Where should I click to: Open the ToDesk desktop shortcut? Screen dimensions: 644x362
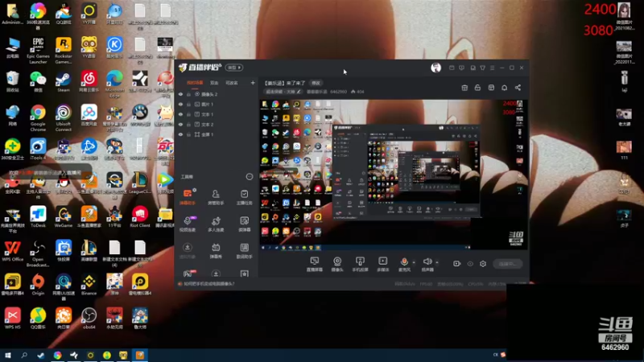point(38,217)
